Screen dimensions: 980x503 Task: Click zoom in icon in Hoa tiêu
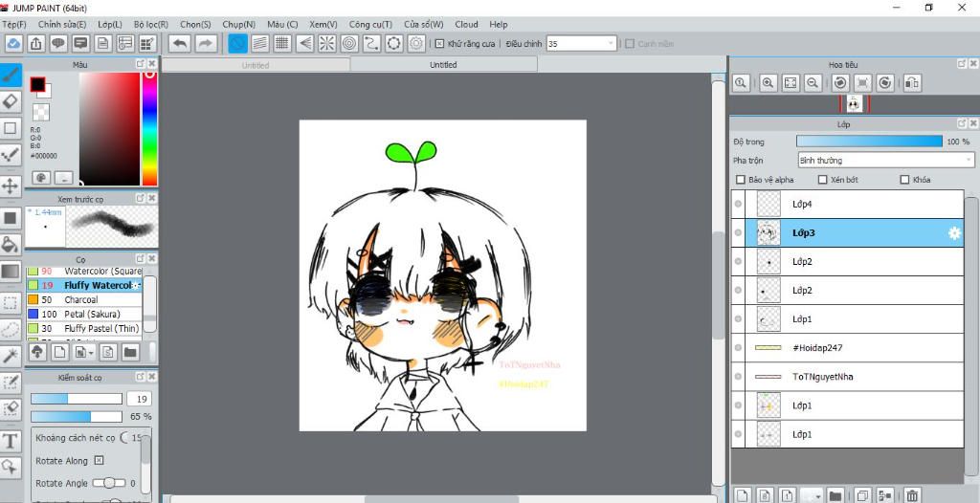click(768, 82)
